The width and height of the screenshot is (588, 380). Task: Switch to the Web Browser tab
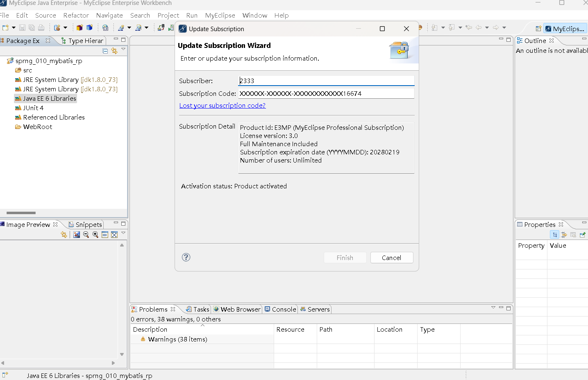coord(237,309)
